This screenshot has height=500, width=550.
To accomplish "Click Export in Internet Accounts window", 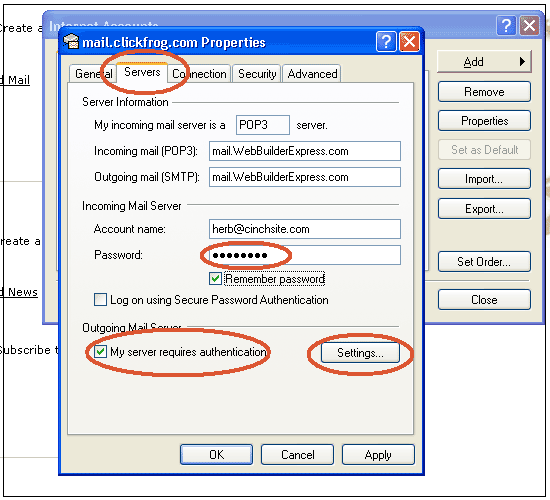I will [484, 209].
